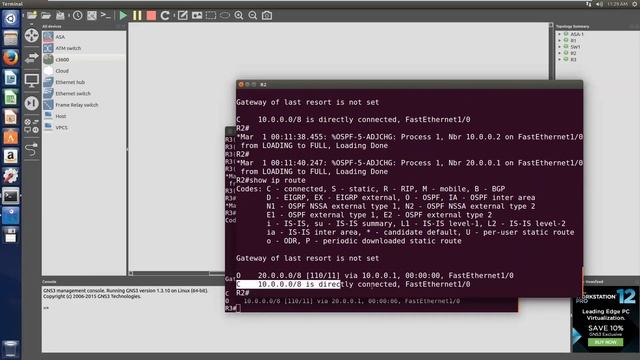Open project with the folder icon

pyautogui.click(x=46, y=16)
